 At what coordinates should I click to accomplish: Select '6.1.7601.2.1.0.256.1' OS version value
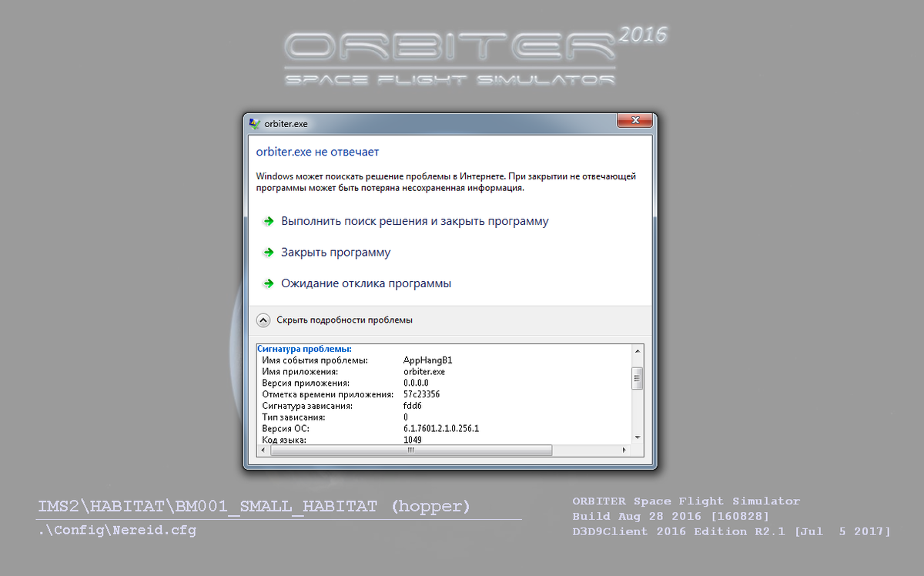(x=441, y=428)
